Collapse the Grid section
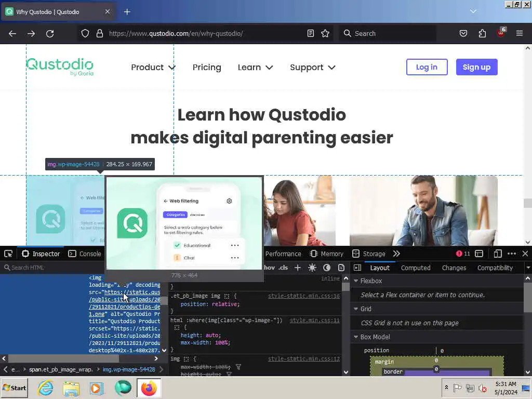 [x=356, y=309]
